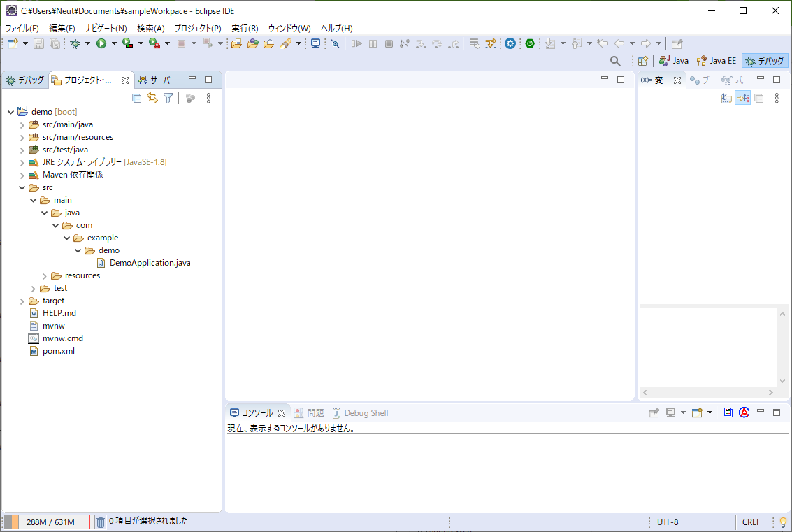
Task: Open the Search dropdown arrow beside flashlight
Action: (298, 43)
